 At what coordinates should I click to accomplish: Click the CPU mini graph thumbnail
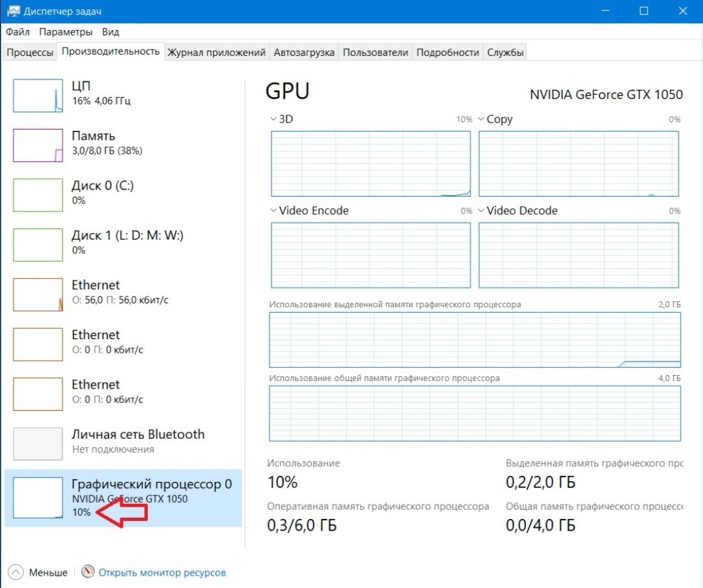click(38, 96)
